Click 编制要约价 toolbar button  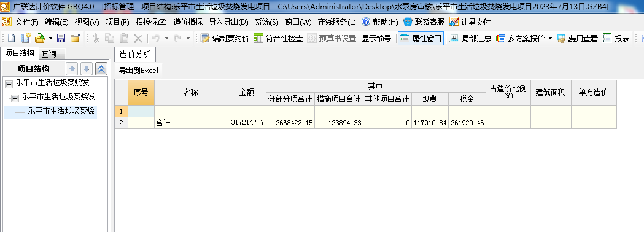click(x=225, y=39)
